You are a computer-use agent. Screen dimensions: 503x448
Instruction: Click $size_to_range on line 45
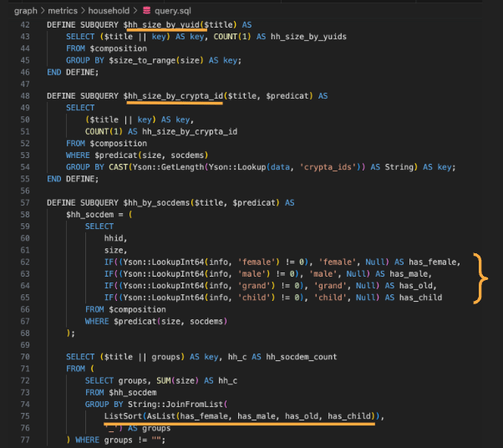pos(142,61)
